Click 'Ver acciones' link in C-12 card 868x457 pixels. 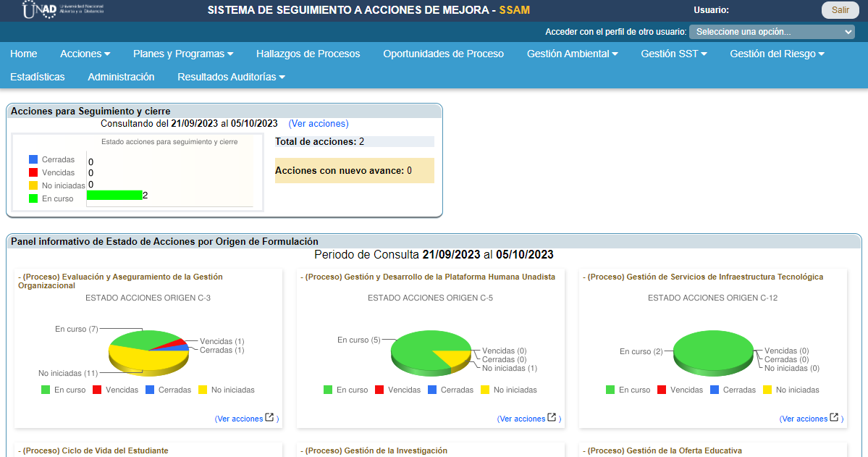804,419
